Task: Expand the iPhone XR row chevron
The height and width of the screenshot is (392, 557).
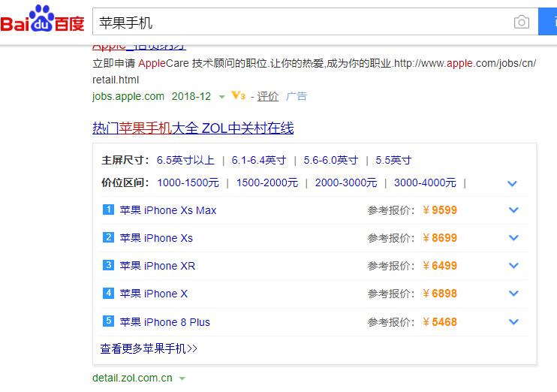Action: click(513, 266)
